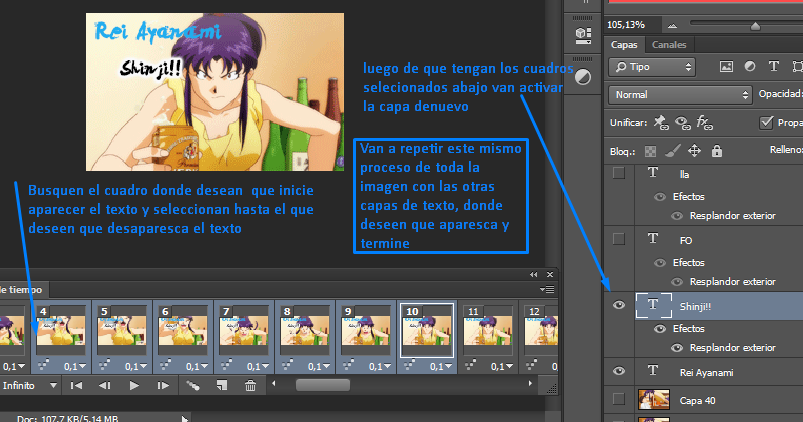
Task: Switch to the Canales tab
Action: [669, 45]
